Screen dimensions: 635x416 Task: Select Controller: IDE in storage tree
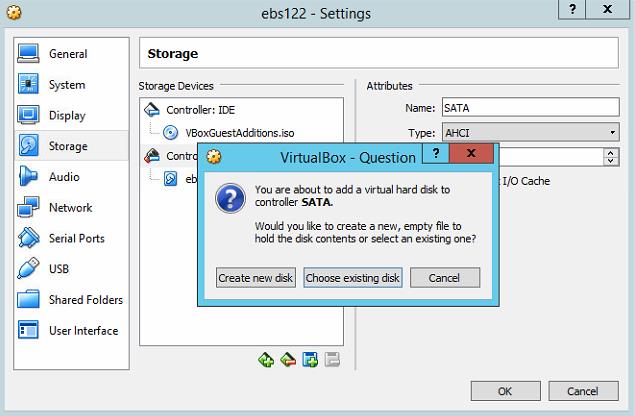click(x=202, y=110)
